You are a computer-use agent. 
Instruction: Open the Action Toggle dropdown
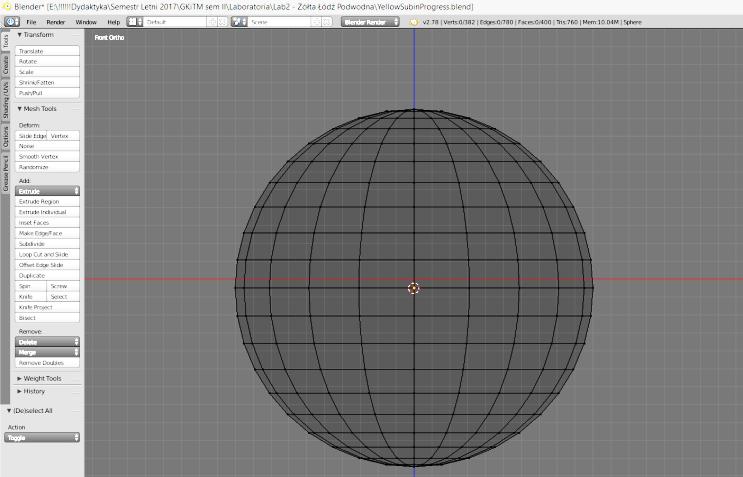(42, 438)
